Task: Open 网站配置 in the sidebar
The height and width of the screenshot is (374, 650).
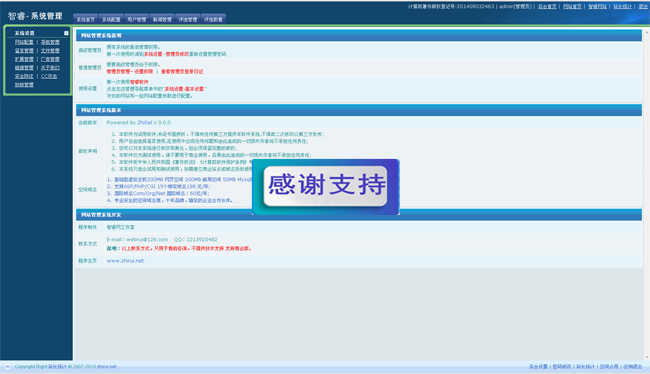Action: tap(24, 42)
